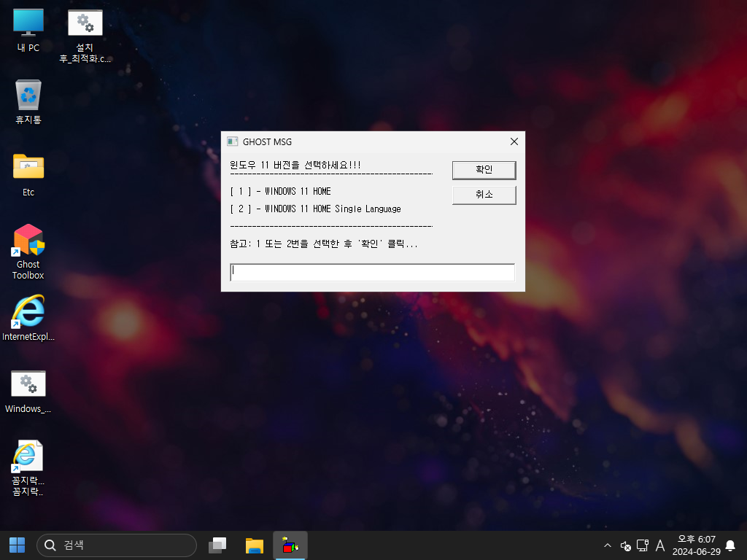Image resolution: width=747 pixels, height=560 pixels.
Task: Select the Ghost Toolbox shortcut
Action: (28, 252)
